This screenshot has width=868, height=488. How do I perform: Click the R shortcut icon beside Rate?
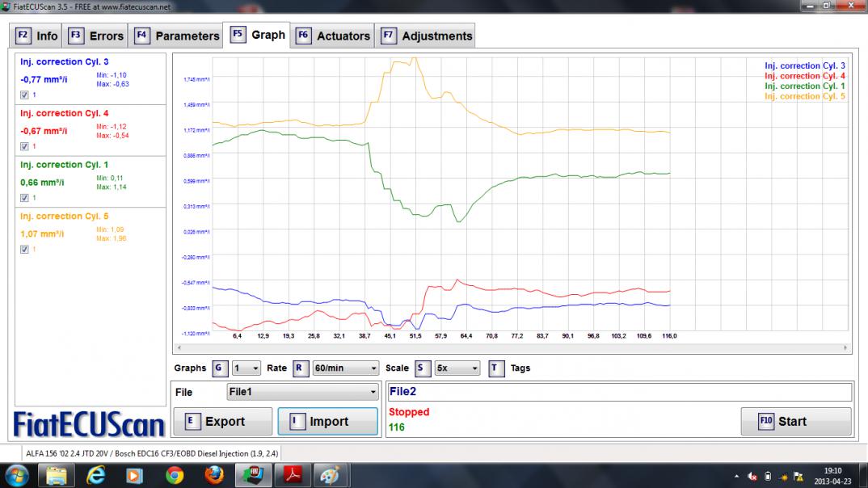(x=301, y=368)
